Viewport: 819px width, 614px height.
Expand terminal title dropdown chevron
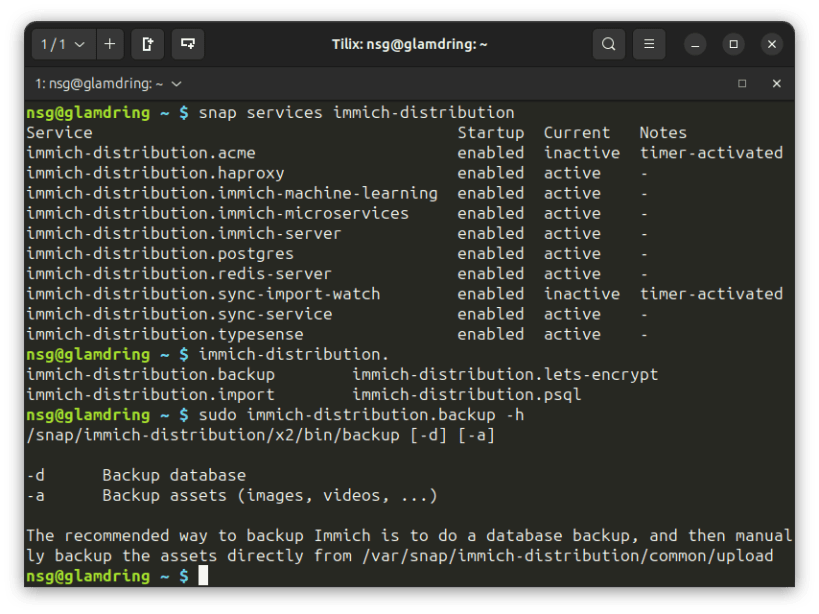(177, 84)
